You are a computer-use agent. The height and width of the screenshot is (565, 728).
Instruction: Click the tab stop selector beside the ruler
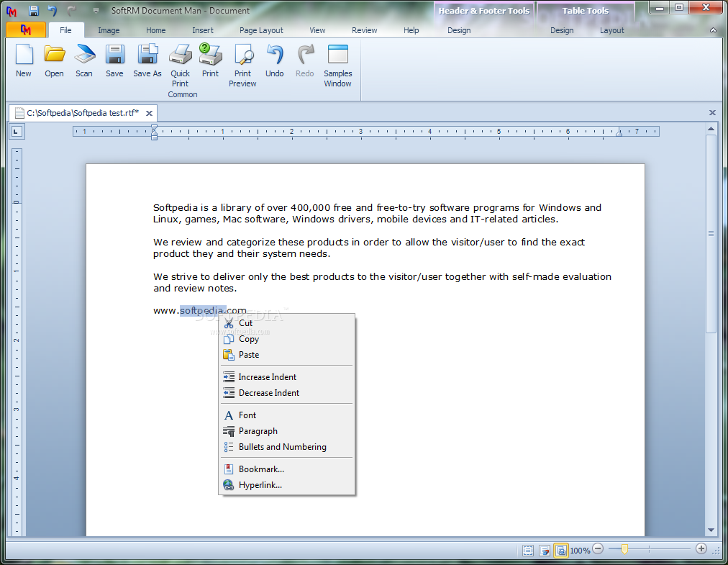coord(17,132)
